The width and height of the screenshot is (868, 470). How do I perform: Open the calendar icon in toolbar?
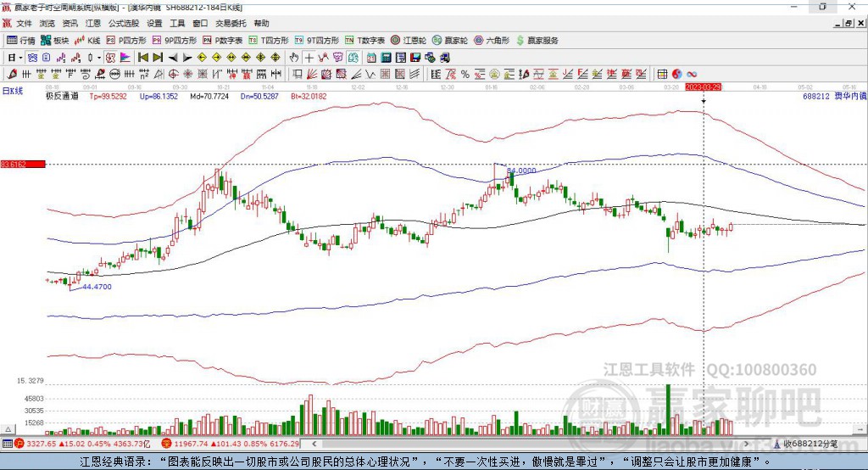point(371,58)
